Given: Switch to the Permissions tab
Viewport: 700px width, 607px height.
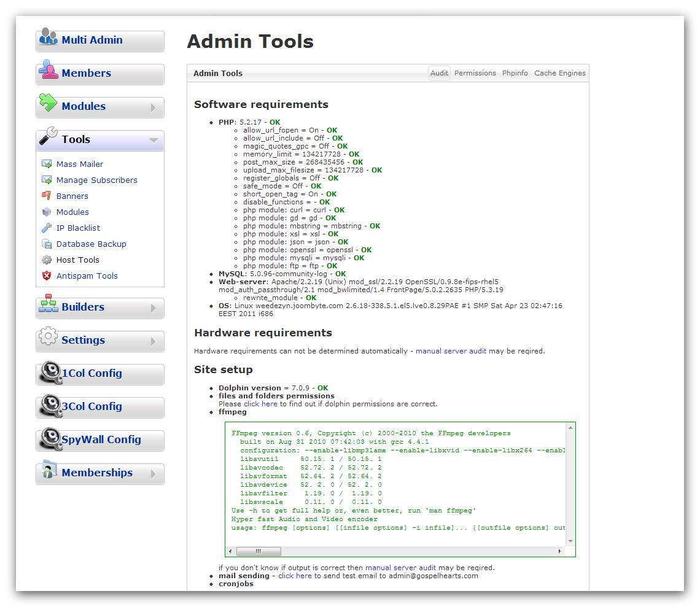Looking at the screenshot, I should 475,73.
